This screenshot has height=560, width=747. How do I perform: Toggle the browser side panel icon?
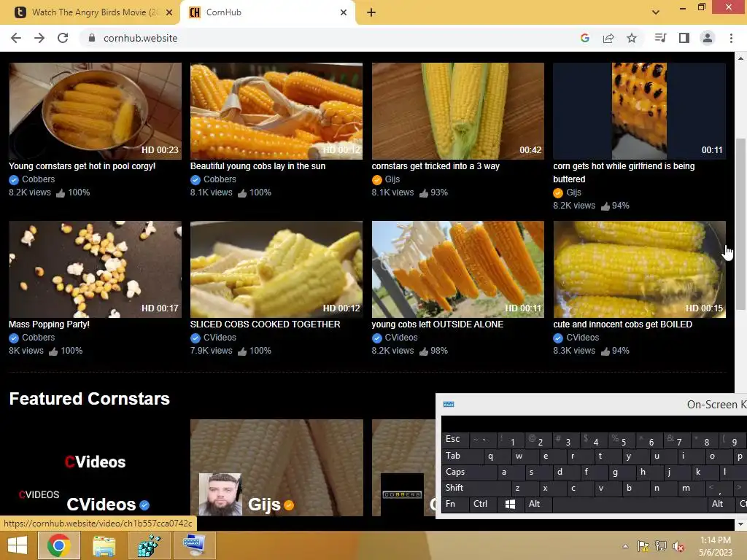pos(684,38)
